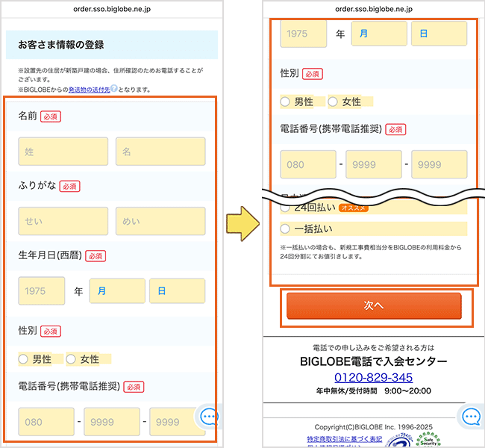Choose 一括払い payment option

(285, 228)
